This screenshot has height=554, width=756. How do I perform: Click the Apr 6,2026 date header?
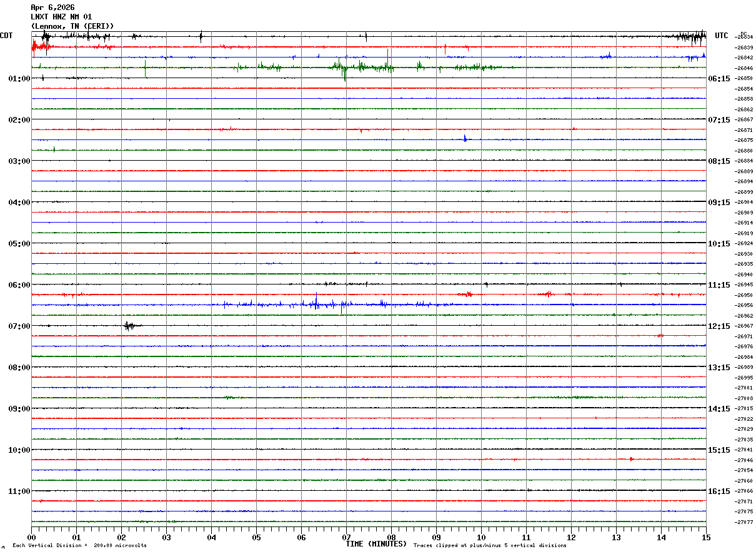pos(52,8)
